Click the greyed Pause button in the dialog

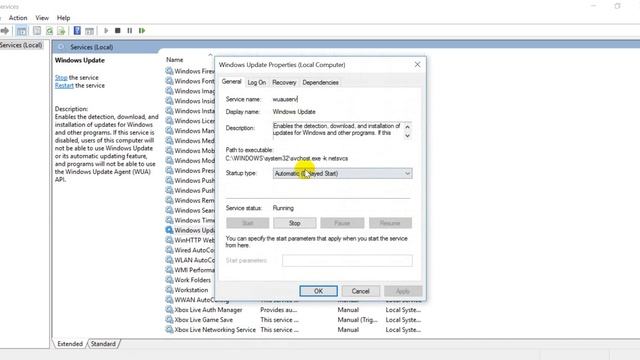coord(342,223)
